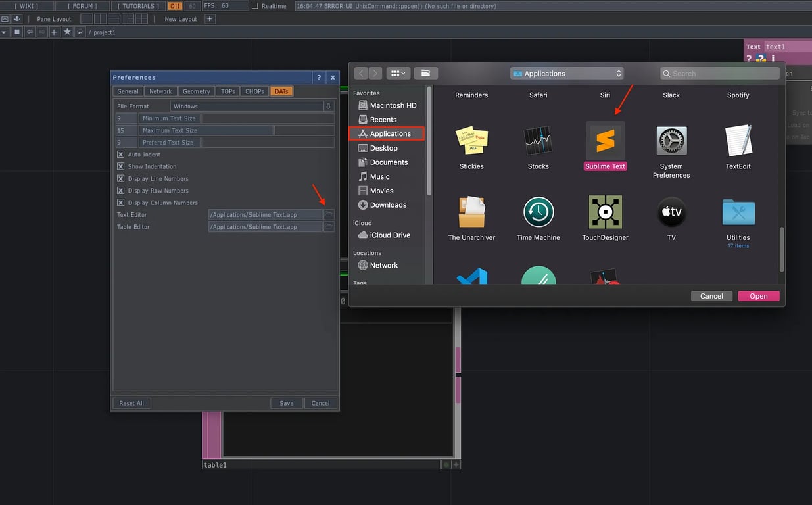Screen dimensions: 812x505
Task: Switch to the General preferences tab
Action: coord(128,91)
